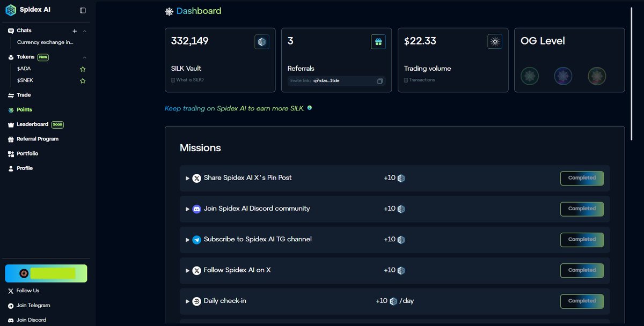Open the Points page
644x326 pixels.
coord(24,109)
